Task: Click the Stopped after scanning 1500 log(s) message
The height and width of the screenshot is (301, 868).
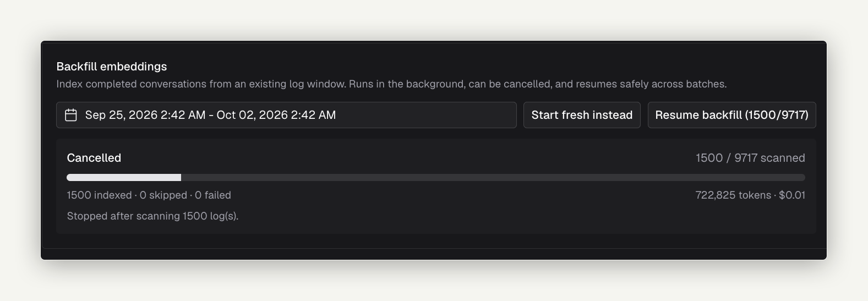Action: (152, 216)
